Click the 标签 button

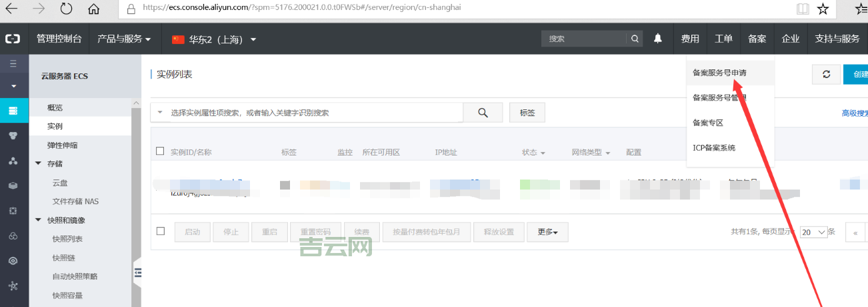[x=527, y=113]
